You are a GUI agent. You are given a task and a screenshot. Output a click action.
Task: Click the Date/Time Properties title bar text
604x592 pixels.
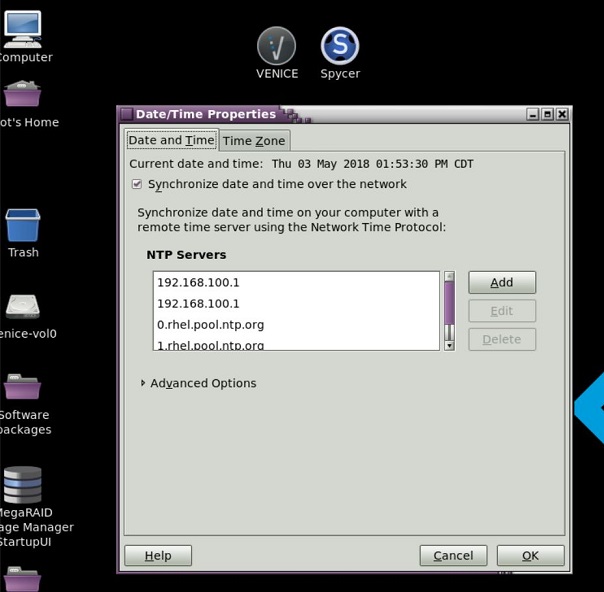(206, 114)
